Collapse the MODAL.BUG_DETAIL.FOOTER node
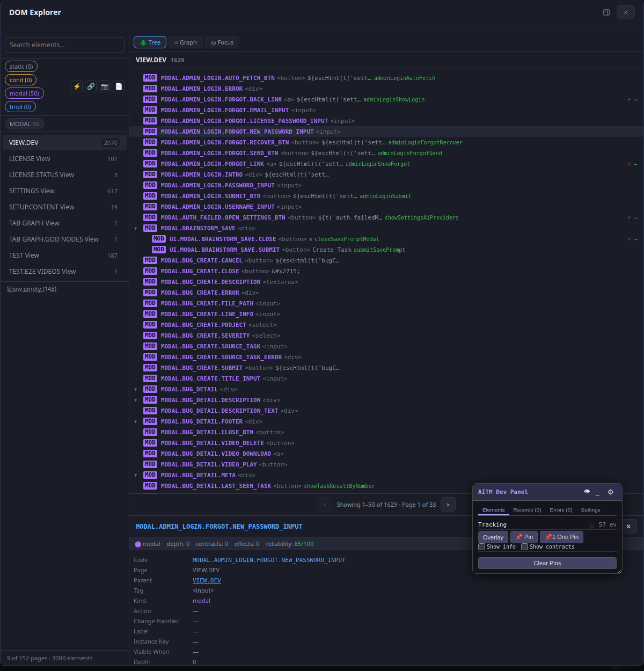Viewport: 644px width, 671px height. click(x=136, y=422)
